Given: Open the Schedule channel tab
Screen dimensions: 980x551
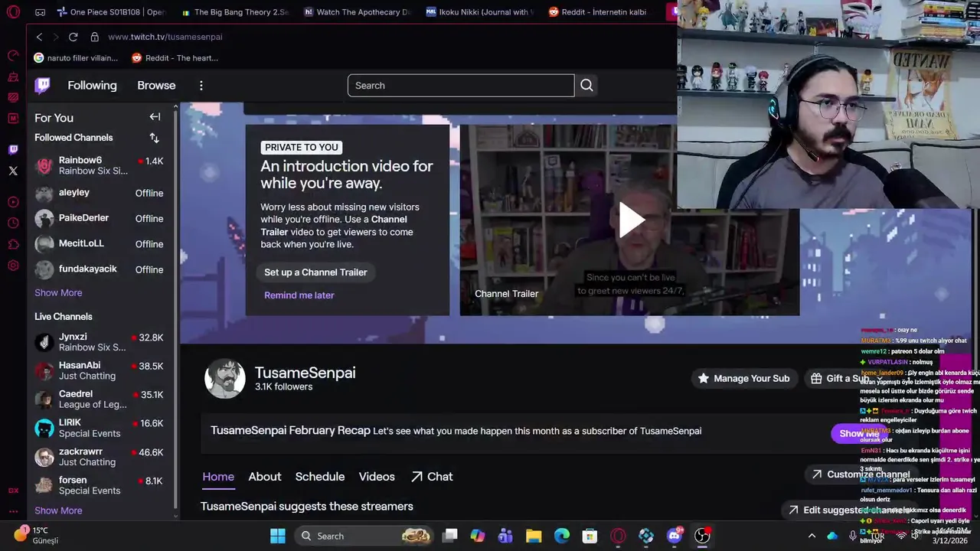Looking at the screenshot, I should [320, 477].
